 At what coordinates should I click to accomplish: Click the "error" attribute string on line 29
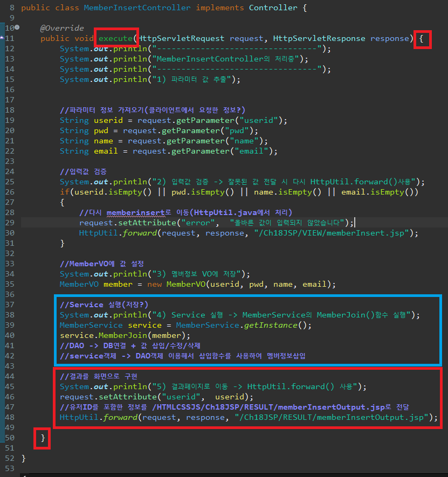198,223
